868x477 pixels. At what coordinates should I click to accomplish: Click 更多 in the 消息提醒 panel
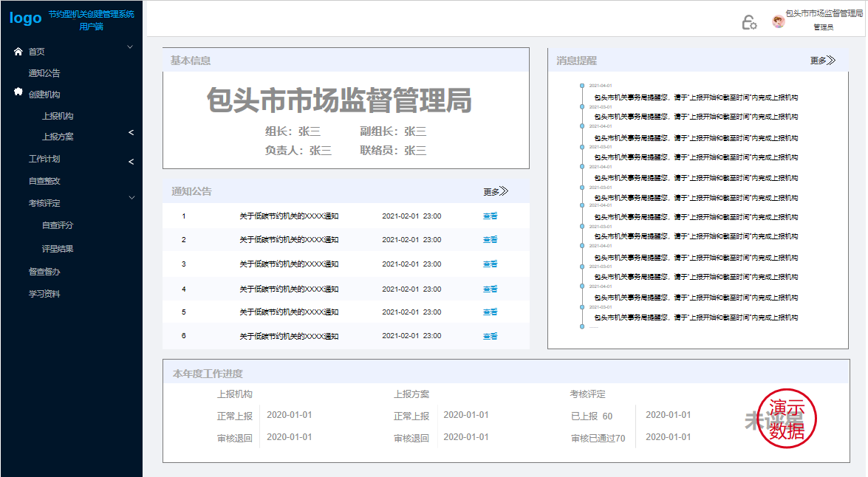[822, 61]
